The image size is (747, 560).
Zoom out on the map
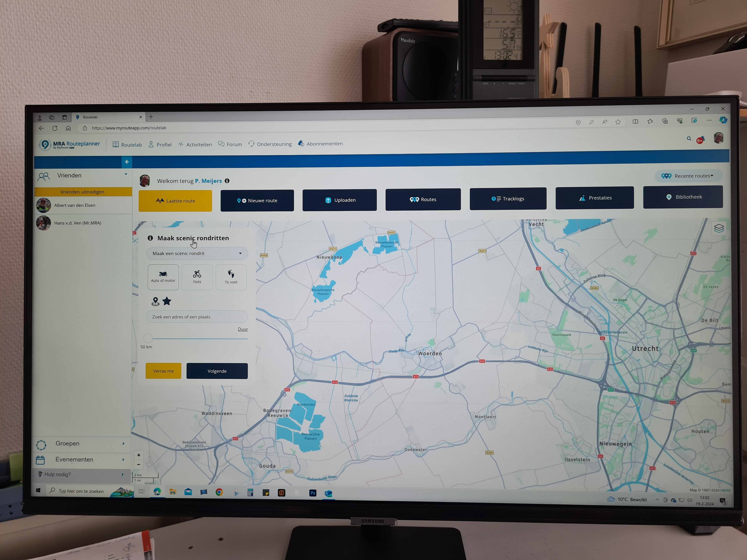coord(139,464)
